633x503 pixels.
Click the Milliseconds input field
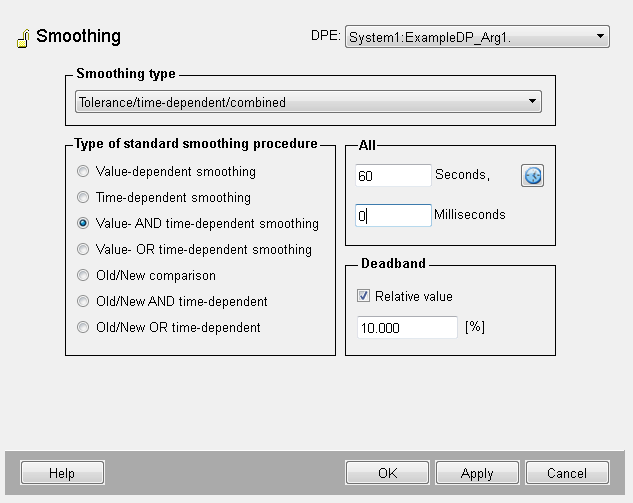(393, 215)
